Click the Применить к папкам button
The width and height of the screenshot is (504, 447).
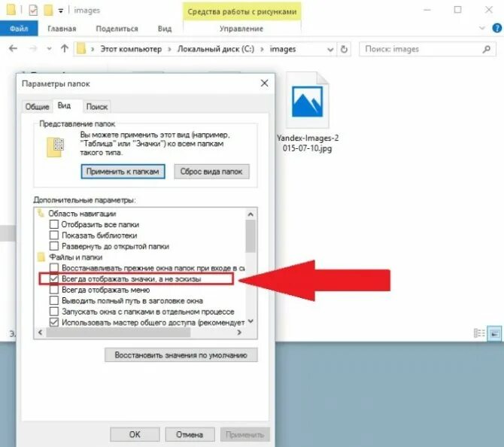[123, 172]
